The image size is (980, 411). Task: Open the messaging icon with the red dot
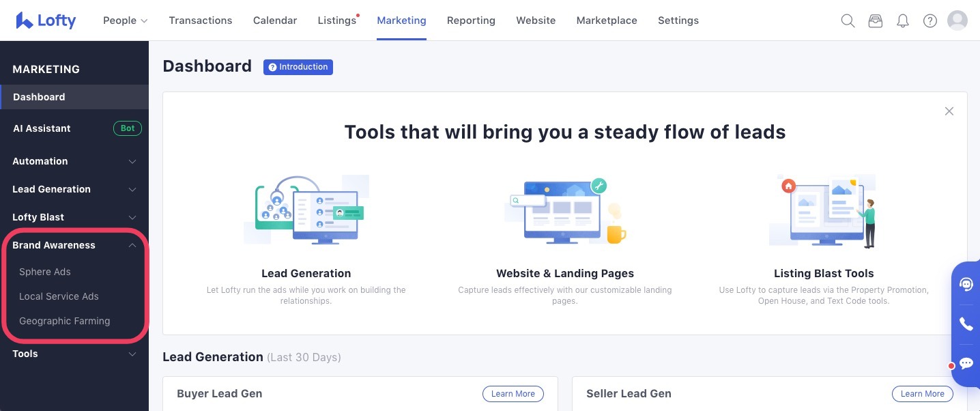[x=966, y=363]
